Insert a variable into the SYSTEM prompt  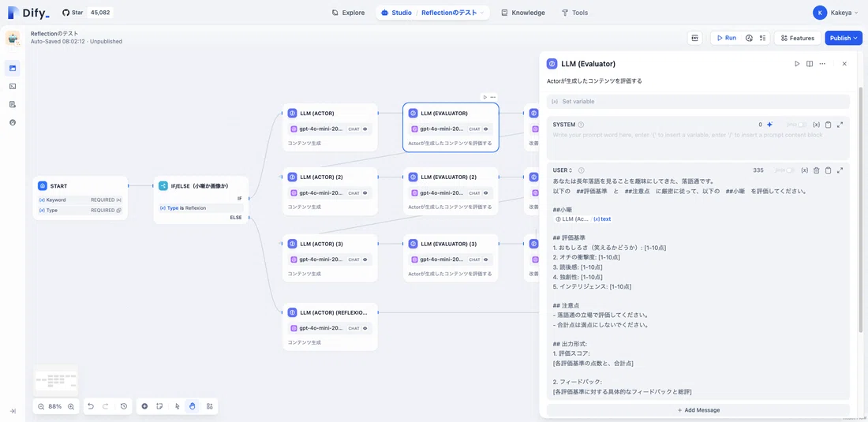[x=816, y=125]
